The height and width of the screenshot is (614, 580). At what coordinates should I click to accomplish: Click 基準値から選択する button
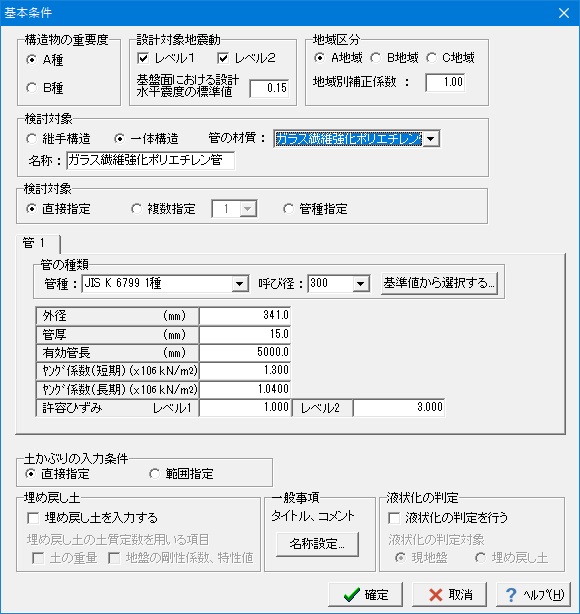(439, 283)
